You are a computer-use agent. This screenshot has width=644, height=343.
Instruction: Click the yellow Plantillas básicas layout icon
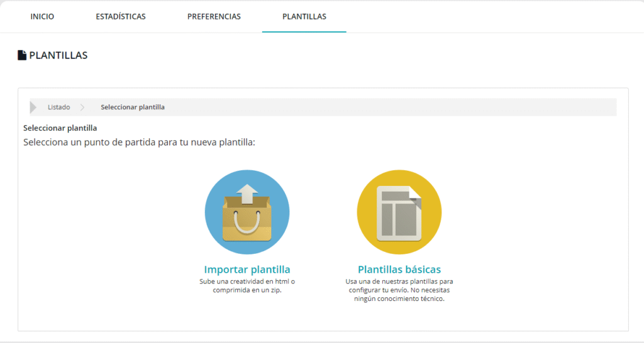click(399, 212)
